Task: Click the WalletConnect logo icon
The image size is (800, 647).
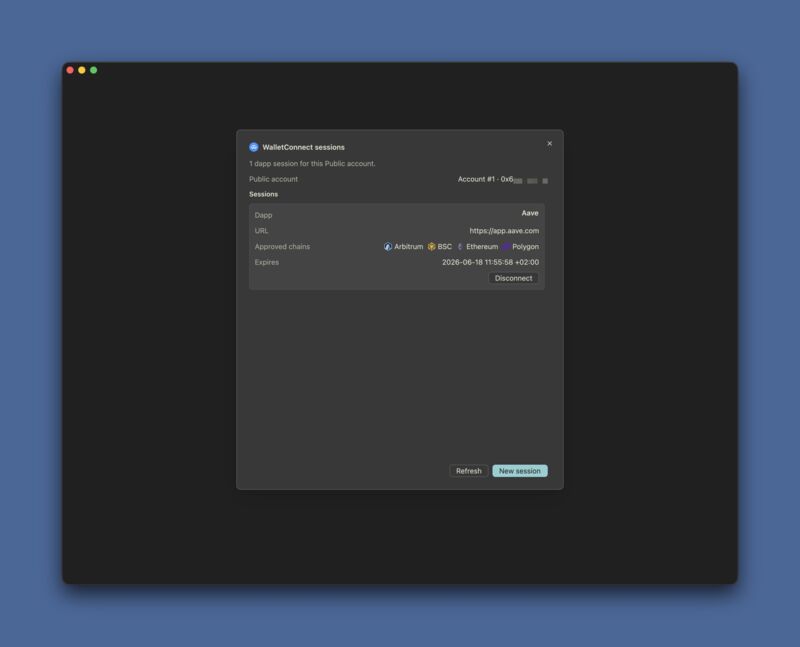Action: 254,147
